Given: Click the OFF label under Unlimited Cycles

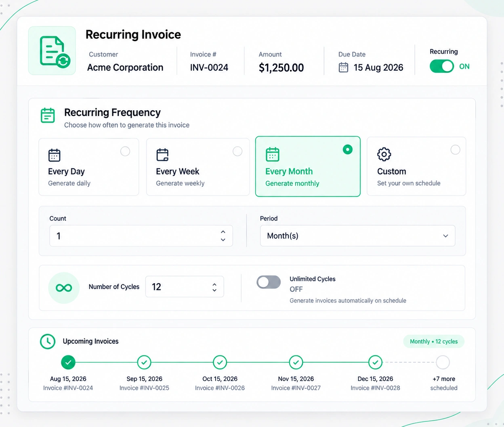Looking at the screenshot, I should pyautogui.click(x=296, y=289).
